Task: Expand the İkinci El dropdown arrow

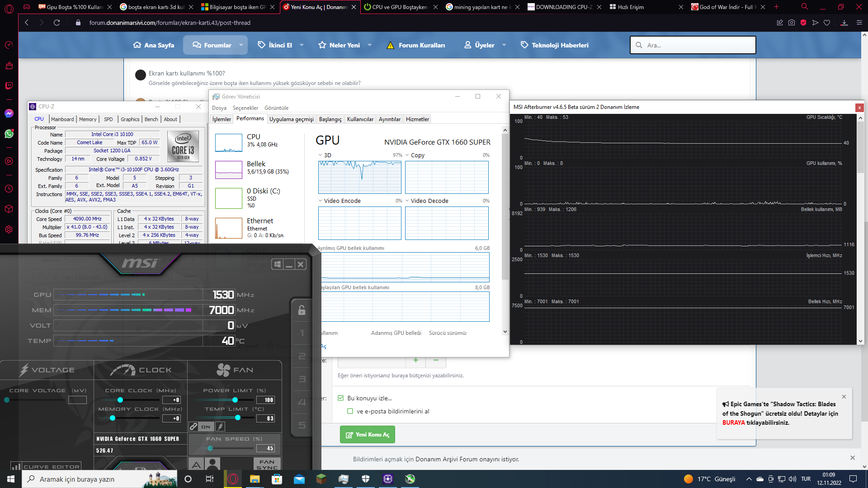Action: pos(302,45)
